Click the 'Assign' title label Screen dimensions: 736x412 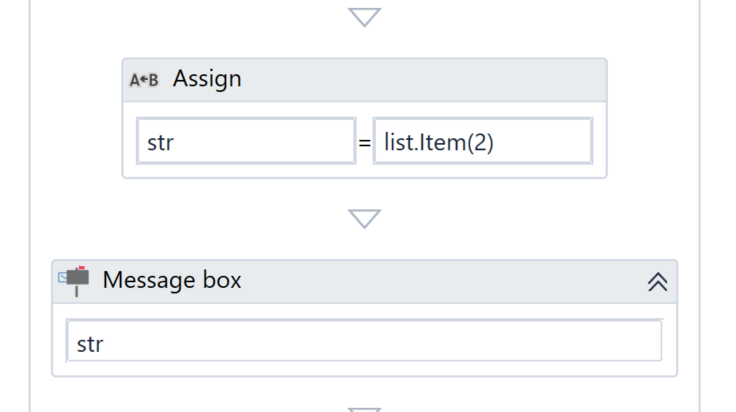click(x=207, y=78)
